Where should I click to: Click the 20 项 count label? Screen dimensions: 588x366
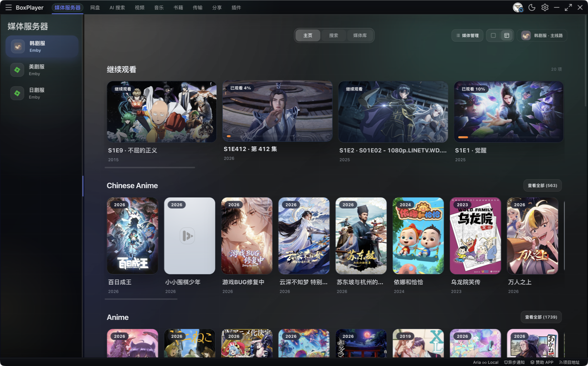coord(557,69)
